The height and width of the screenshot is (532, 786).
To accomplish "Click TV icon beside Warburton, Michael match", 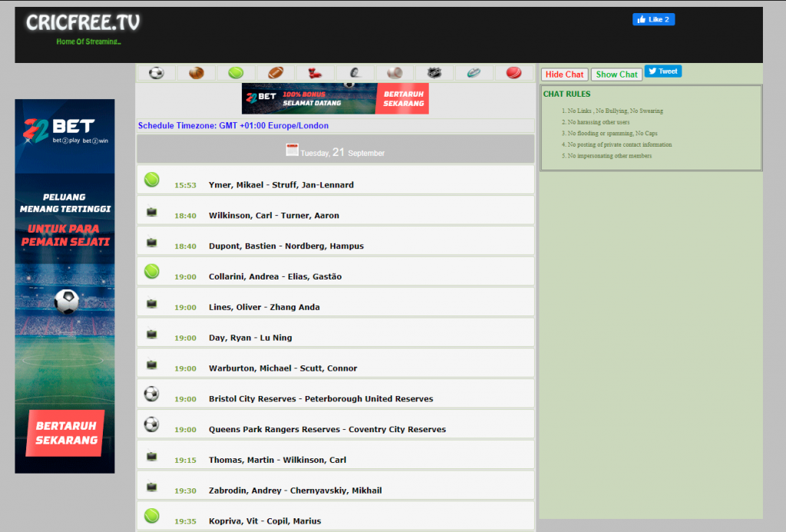I will (x=152, y=365).
